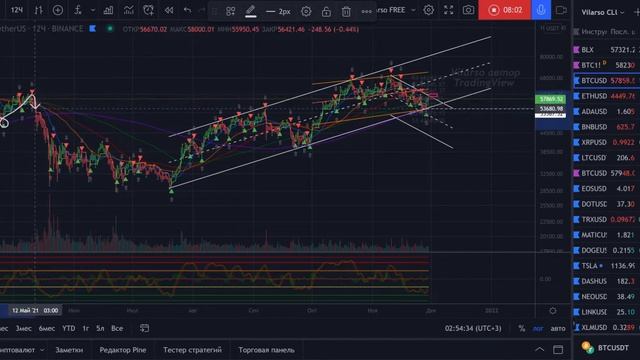Select MATICUSD in the watchlist

pos(607,235)
